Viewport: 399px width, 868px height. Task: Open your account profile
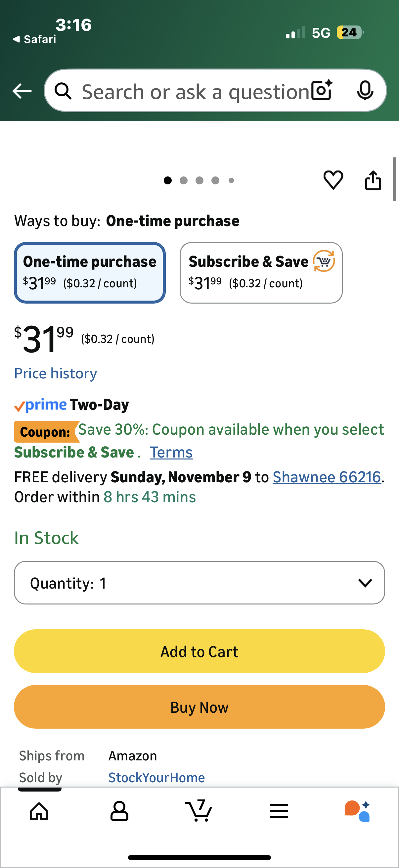click(x=119, y=811)
